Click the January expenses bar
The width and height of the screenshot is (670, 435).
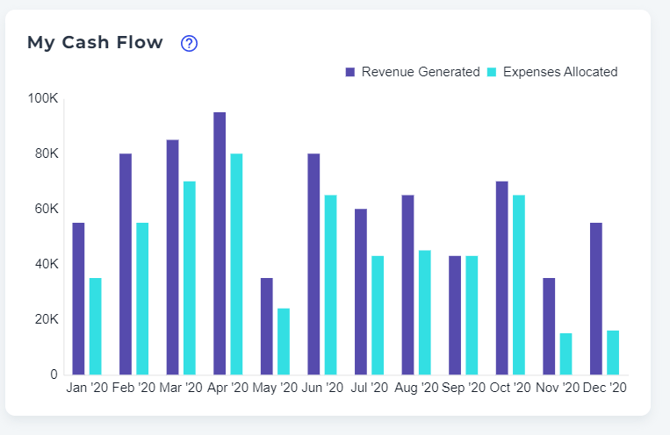click(x=95, y=326)
